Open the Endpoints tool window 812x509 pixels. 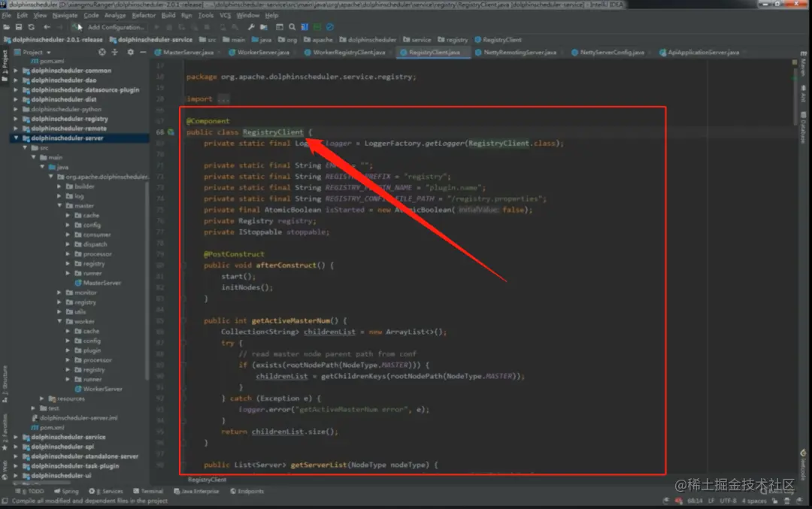(247, 492)
